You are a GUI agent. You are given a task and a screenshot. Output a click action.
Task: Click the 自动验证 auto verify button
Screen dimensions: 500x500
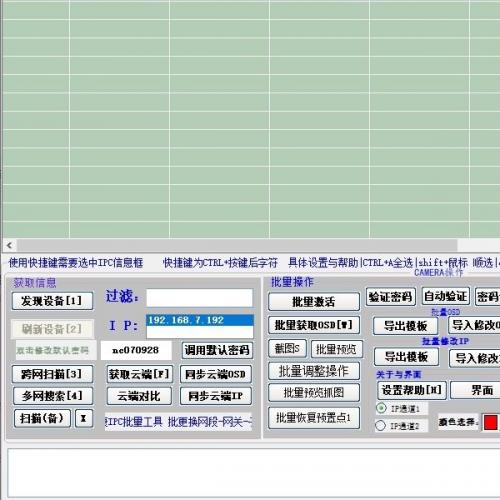[x=446, y=296]
